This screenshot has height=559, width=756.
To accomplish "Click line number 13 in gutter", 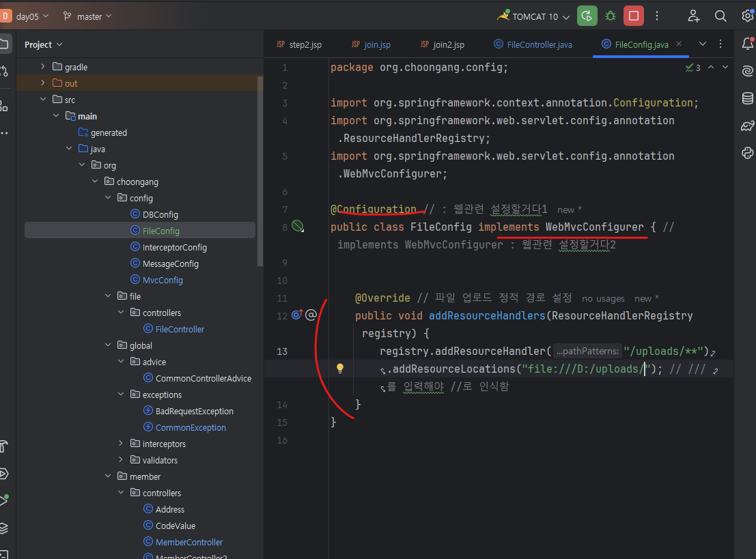I will [x=282, y=352].
